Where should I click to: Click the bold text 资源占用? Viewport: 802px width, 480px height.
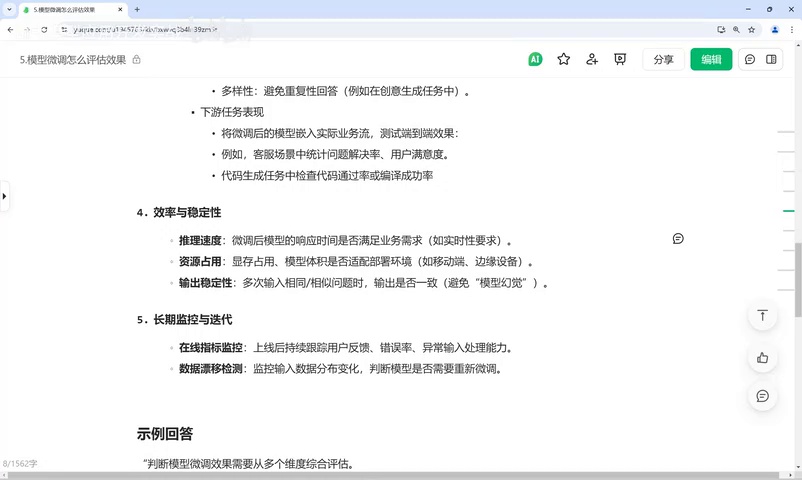[x=200, y=261]
